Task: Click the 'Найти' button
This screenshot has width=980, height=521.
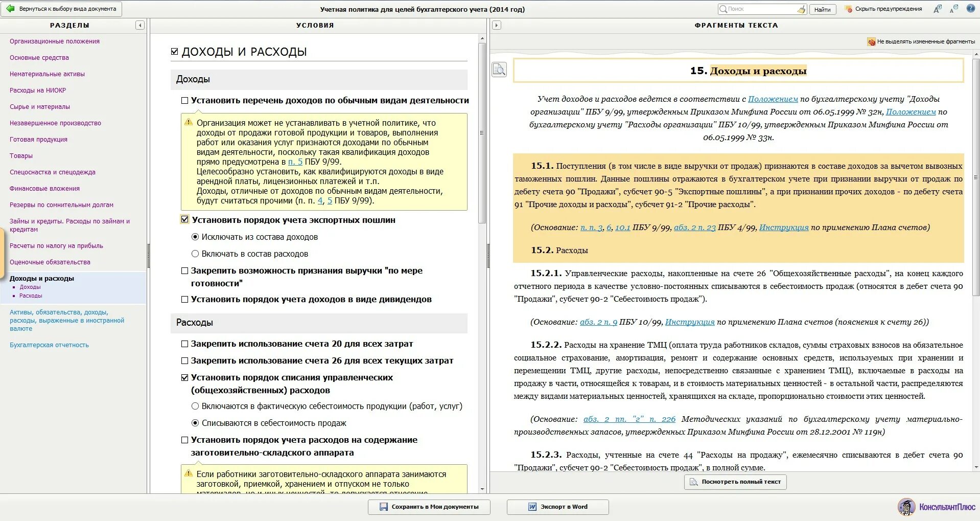Action: 823,9
